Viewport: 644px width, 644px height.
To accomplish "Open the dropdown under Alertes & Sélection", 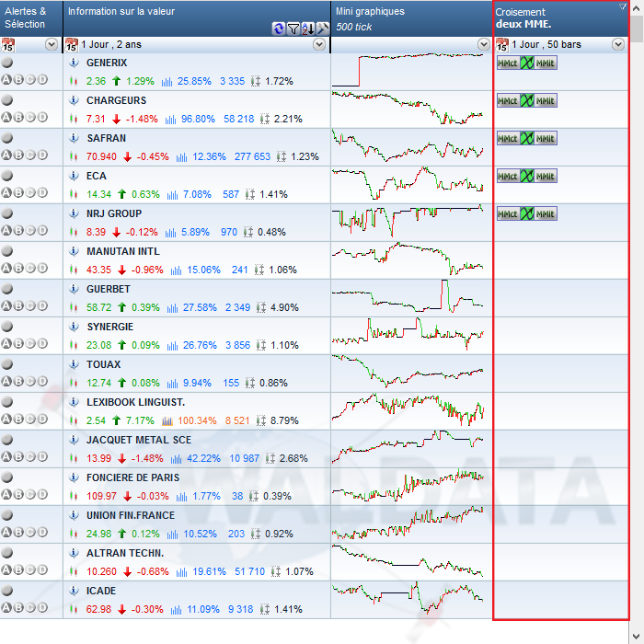I will point(52,44).
